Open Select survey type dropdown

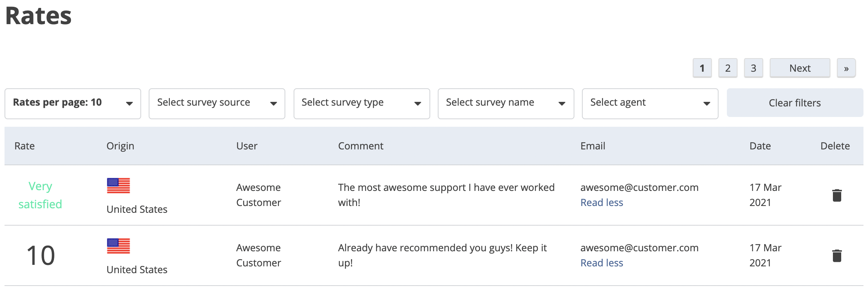[362, 104]
